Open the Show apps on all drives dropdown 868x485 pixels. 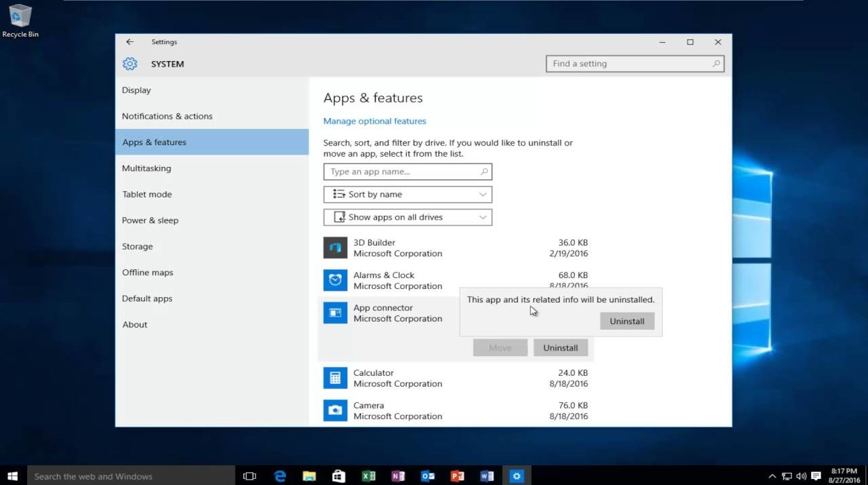click(x=408, y=218)
